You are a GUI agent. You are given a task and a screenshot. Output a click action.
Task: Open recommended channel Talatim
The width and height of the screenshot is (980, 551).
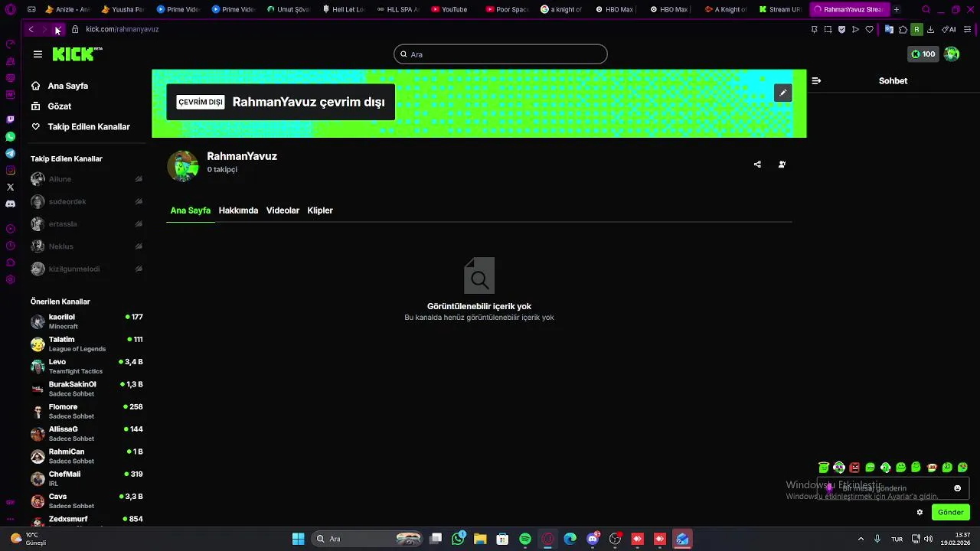tap(87, 344)
